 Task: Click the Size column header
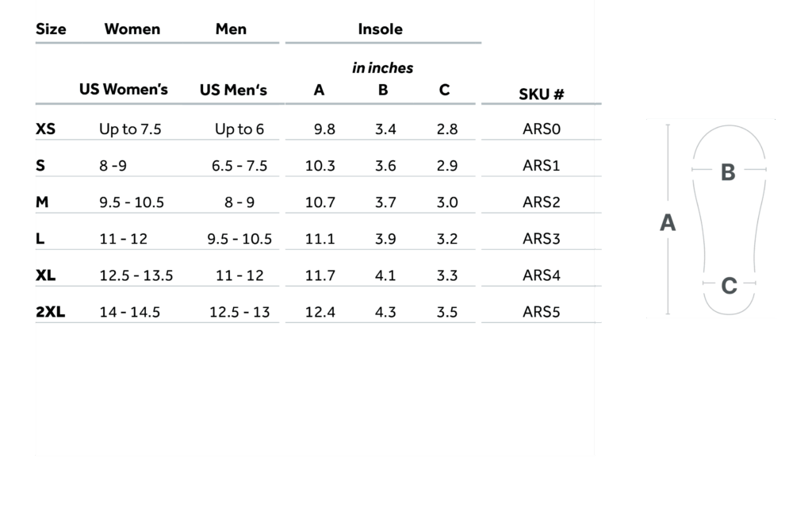pos(51,29)
